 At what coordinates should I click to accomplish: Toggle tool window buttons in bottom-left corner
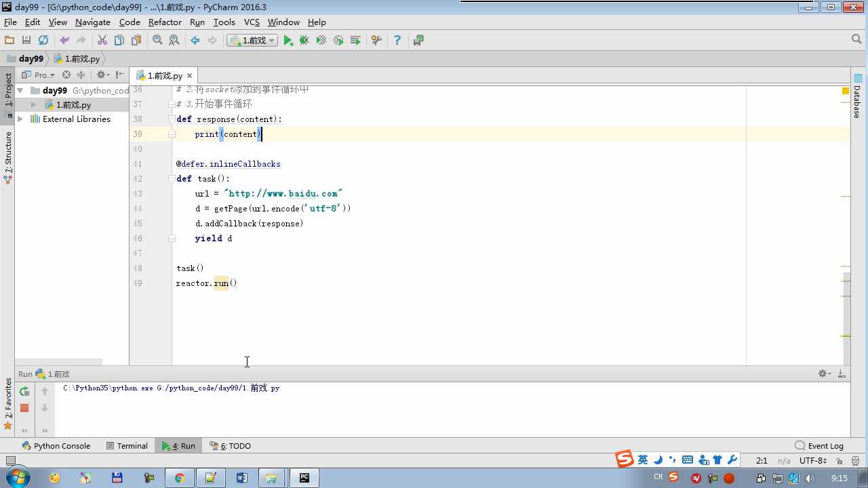[x=9, y=461]
